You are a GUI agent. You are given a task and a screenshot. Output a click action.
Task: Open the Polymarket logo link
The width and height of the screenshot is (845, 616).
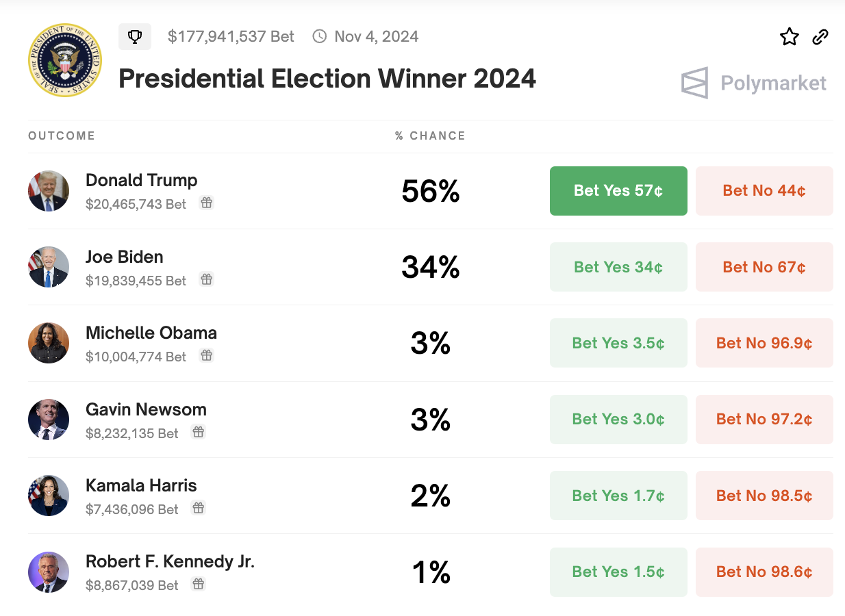click(x=754, y=84)
